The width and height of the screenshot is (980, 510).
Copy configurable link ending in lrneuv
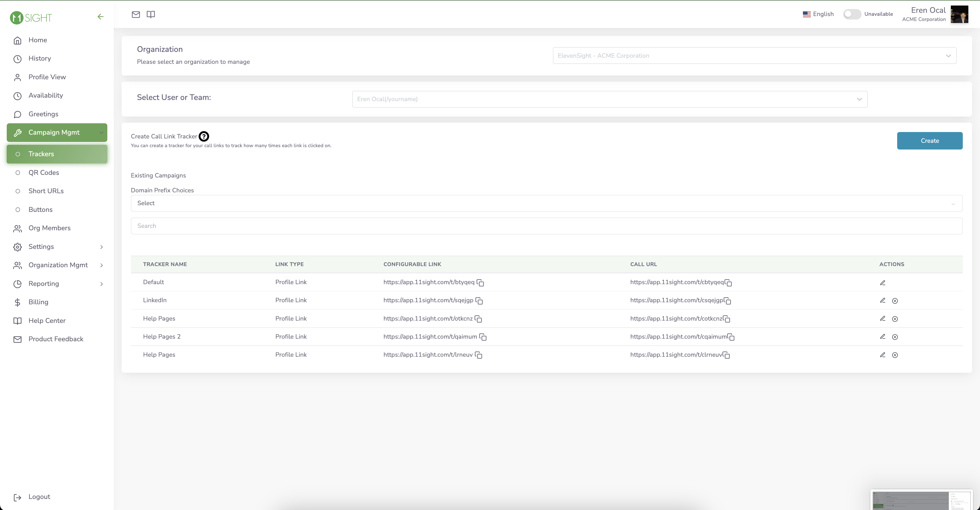[479, 355]
